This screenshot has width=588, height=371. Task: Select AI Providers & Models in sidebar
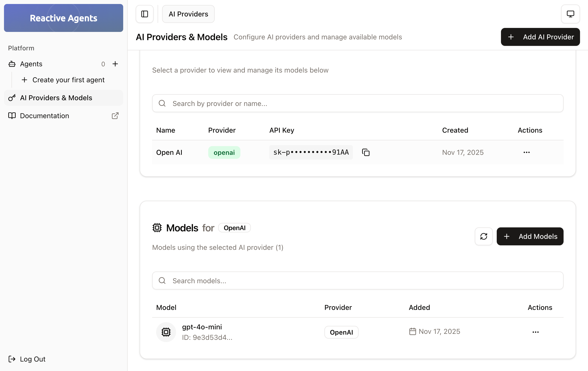(56, 98)
